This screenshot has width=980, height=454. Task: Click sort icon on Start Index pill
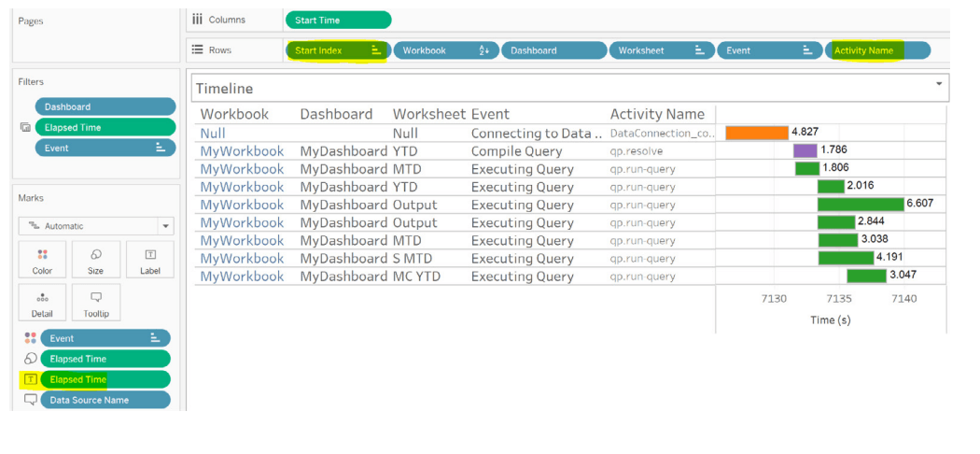coord(376,50)
